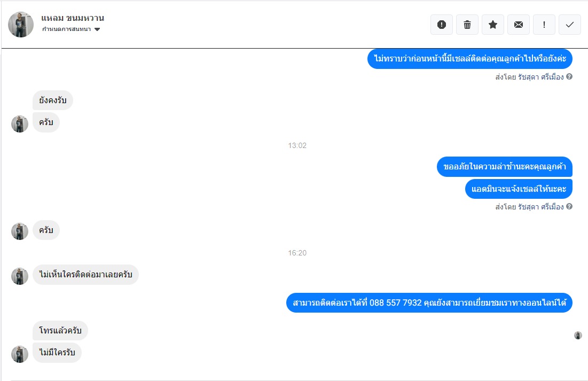Flag conversation with the exclamation mark button

[544, 25]
